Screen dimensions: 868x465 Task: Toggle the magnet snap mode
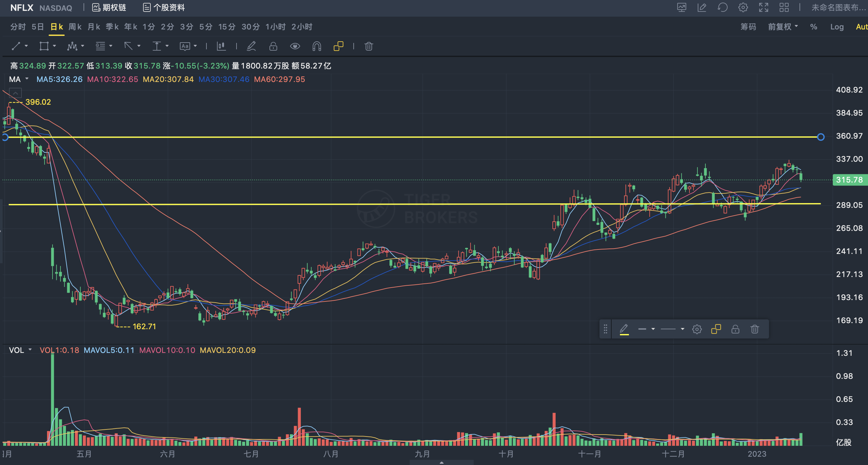(x=317, y=46)
